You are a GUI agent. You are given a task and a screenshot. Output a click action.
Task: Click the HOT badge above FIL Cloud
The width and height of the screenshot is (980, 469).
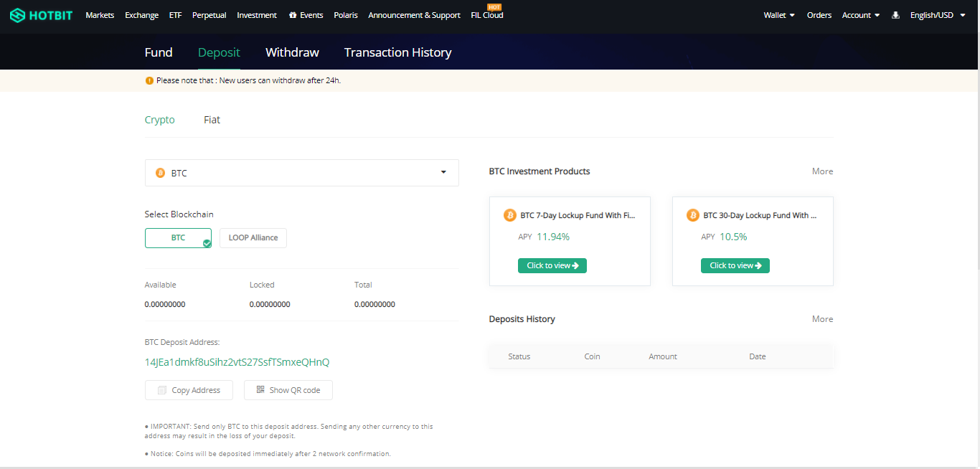(x=494, y=6)
